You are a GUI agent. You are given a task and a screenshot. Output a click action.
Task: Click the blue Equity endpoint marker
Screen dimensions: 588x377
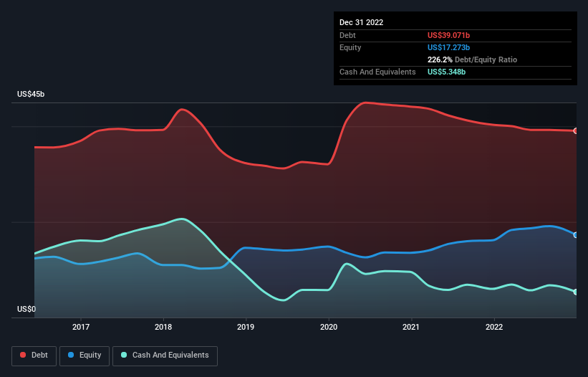coord(576,235)
